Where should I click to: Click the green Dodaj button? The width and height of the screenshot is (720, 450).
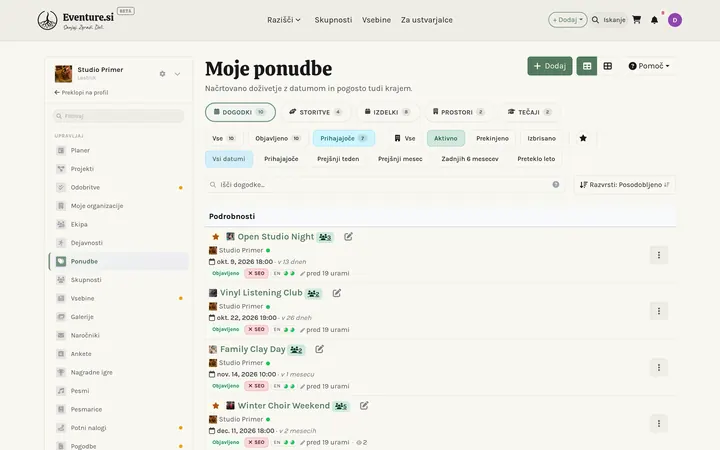coord(550,66)
